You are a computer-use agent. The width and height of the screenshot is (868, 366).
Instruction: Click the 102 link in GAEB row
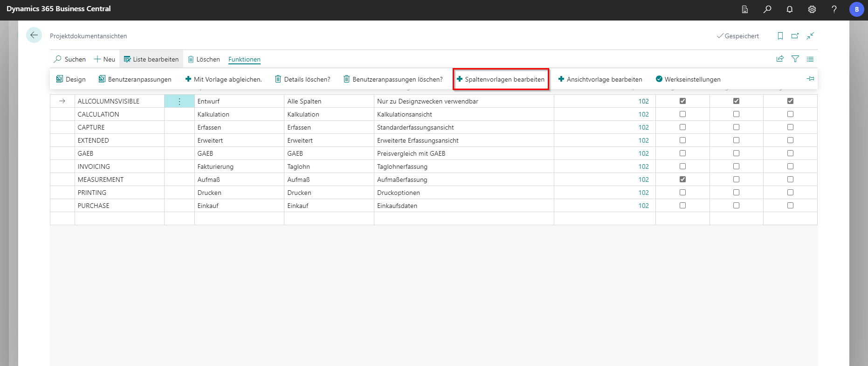643,153
